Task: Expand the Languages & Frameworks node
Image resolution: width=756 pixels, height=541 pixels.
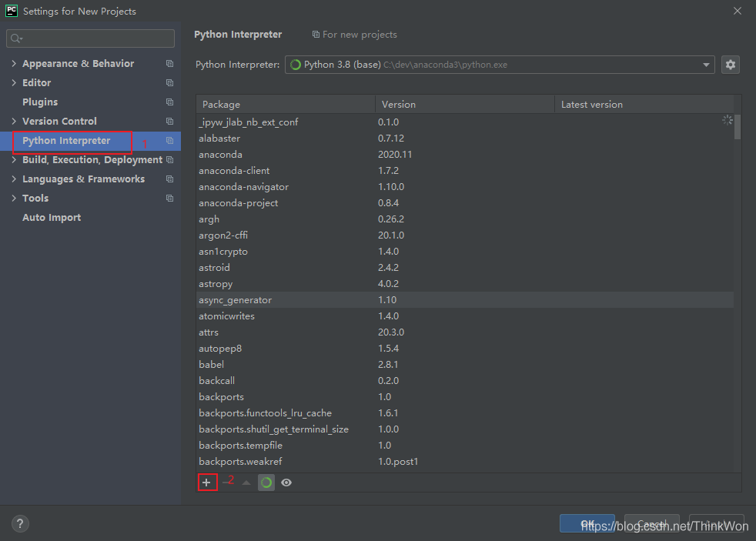Action: [x=14, y=179]
